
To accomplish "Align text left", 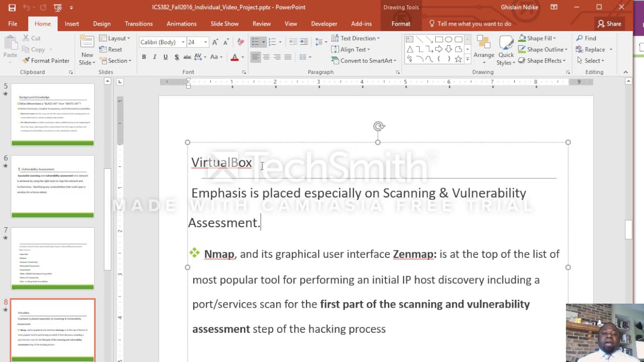I will [255, 57].
